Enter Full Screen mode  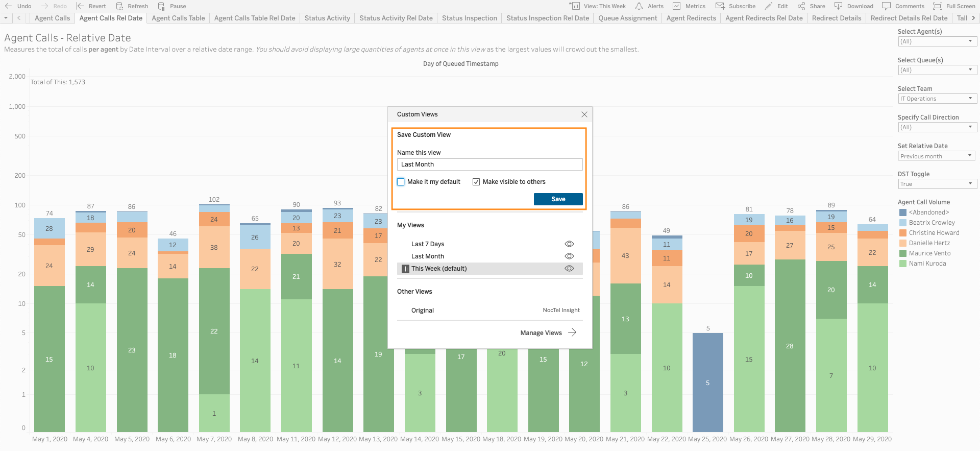point(938,6)
